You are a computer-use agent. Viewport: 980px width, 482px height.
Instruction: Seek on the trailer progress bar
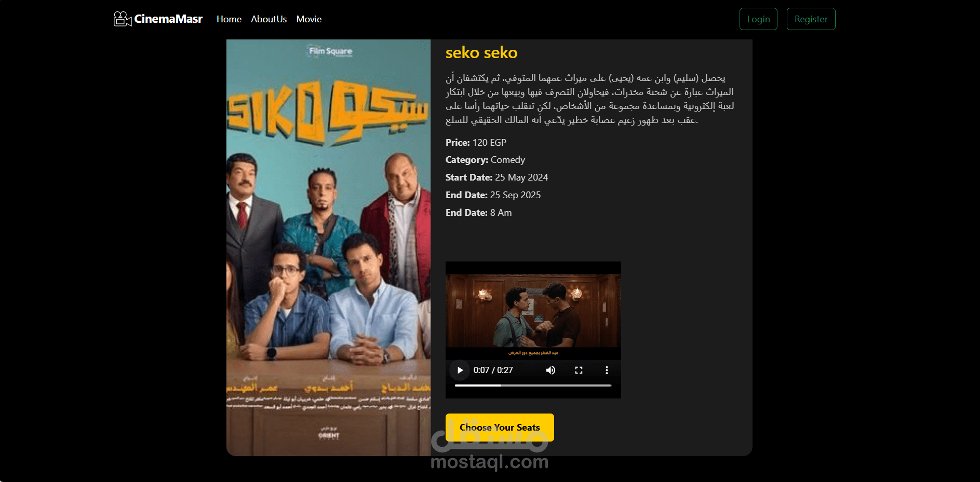[x=533, y=385]
